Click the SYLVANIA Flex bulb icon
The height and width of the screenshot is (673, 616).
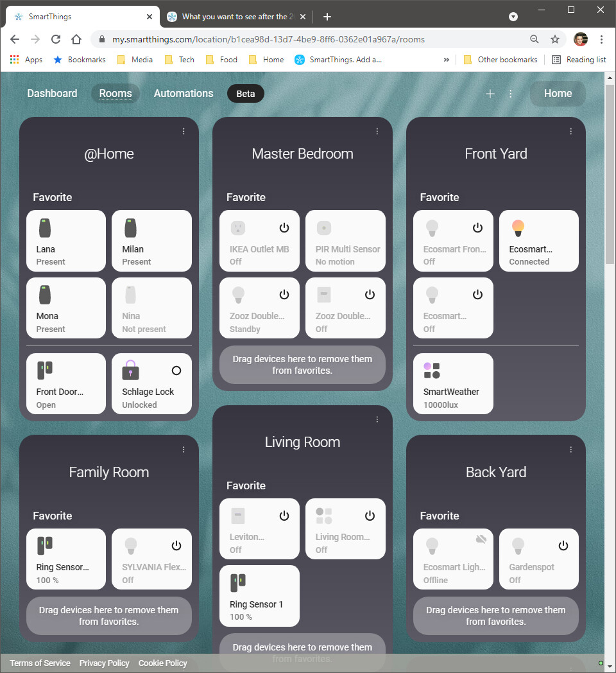click(130, 546)
